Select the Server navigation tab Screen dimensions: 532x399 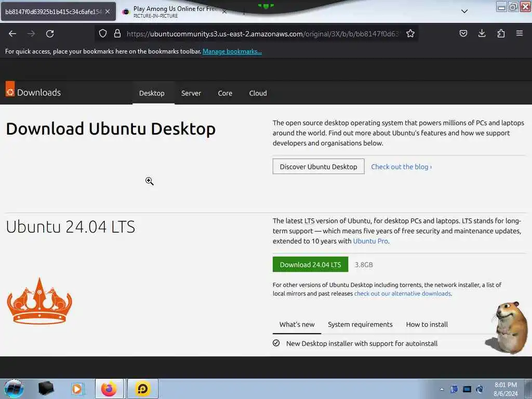191,93
